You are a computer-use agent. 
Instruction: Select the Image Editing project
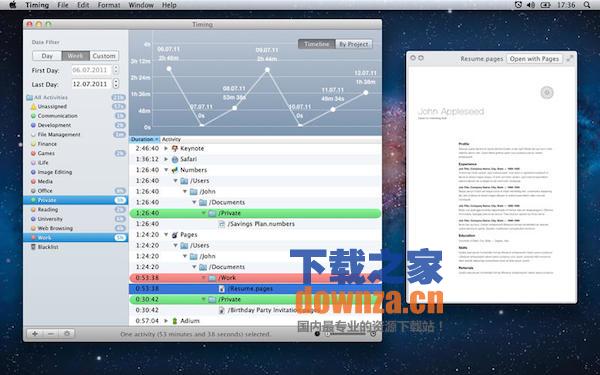pos(75,172)
